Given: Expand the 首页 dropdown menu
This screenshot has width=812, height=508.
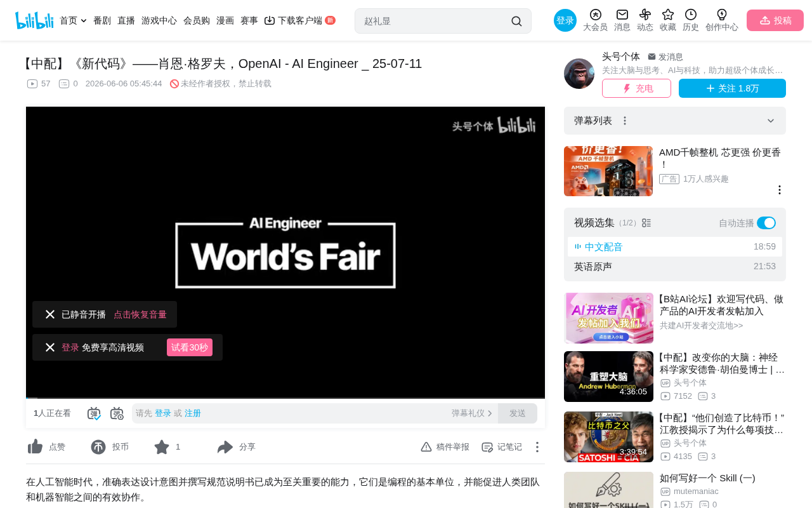Looking at the screenshot, I should click(84, 21).
